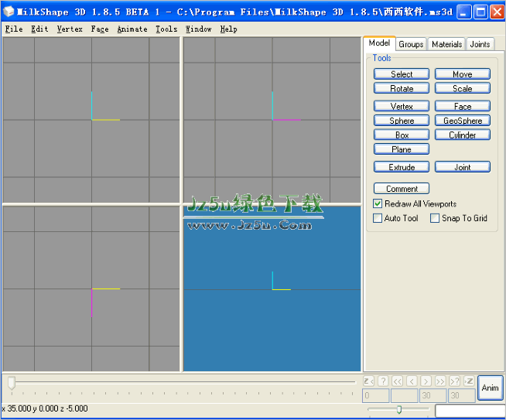Enable Snap To Grid checkbox
The height and width of the screenshot is (420, 506).
435,218
